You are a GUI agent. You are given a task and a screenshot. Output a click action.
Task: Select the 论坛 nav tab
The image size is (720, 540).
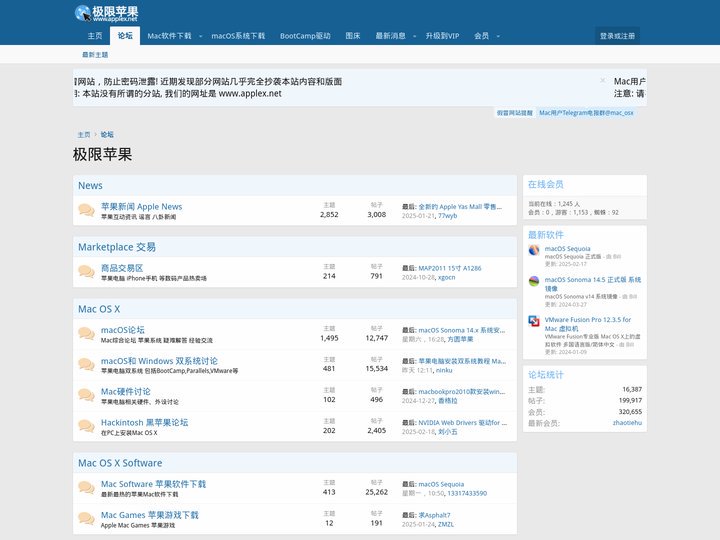coord(125,36)
